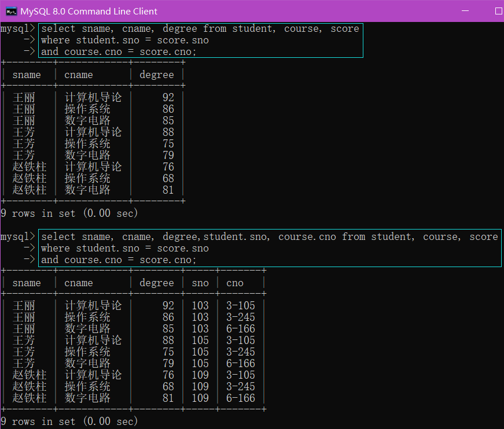The image size is (504, 429).
Task: Click cno '3-105' in the row with sno 105
Action: (241, 340)
